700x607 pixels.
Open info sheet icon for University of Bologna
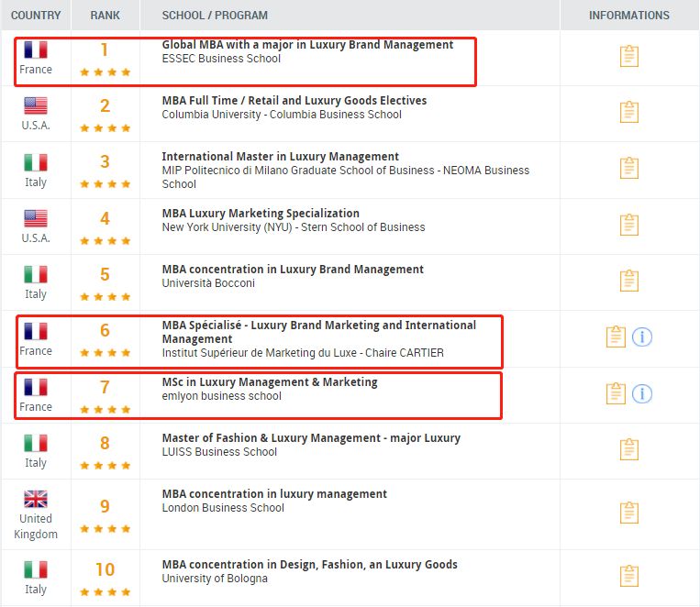click(629, 576)
